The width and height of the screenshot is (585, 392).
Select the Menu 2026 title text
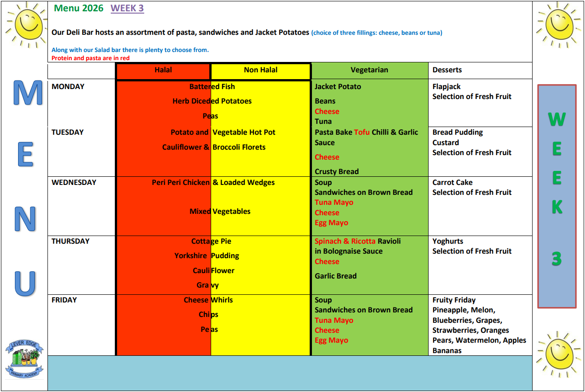[78, 8]
